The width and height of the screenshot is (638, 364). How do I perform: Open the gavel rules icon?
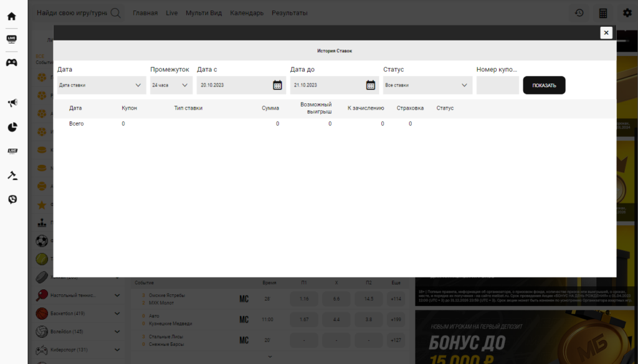tap(12, 175)
